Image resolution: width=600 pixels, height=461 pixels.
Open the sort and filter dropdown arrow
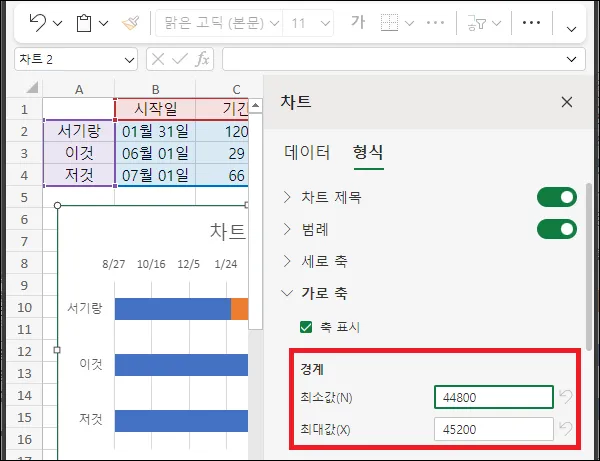point(496,23)
